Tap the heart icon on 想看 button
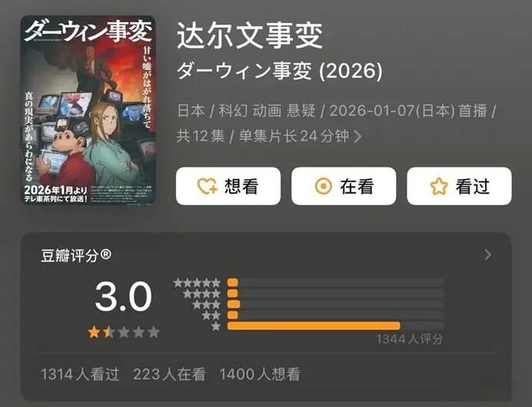The height and width of the screenshot is (407, 532). click(x=207, y=186)
